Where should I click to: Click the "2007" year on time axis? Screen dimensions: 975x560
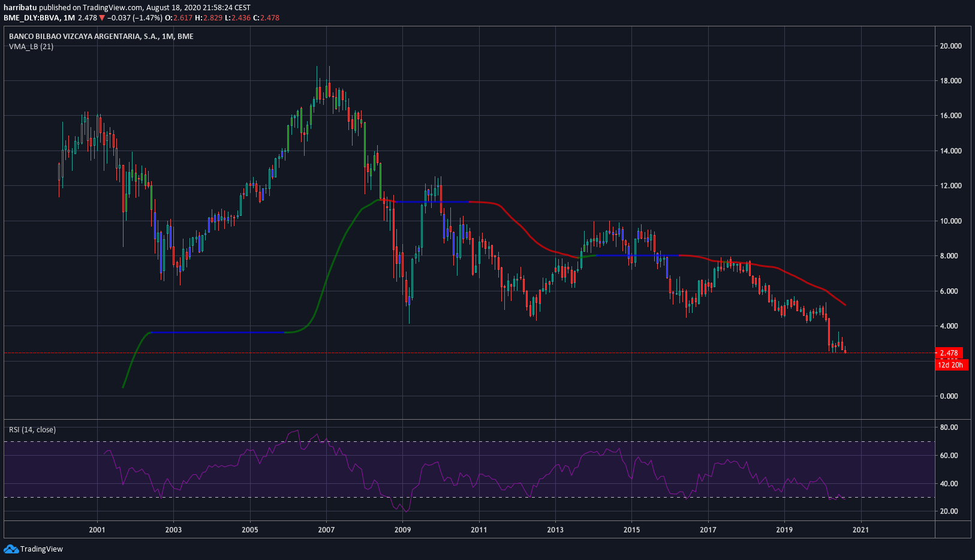326,530
